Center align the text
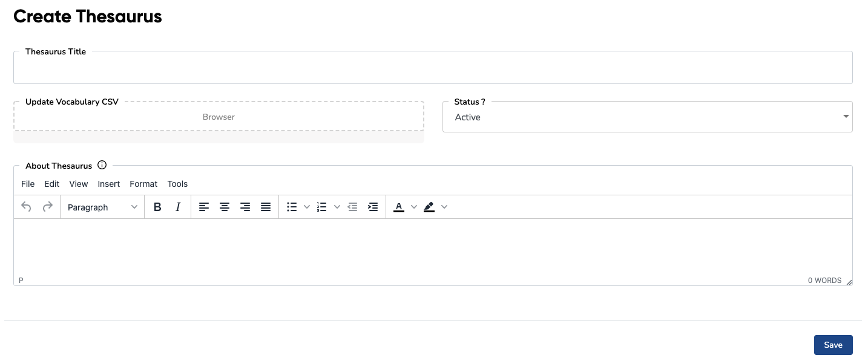Screen dimensions: 868x358 pos(225,207)
